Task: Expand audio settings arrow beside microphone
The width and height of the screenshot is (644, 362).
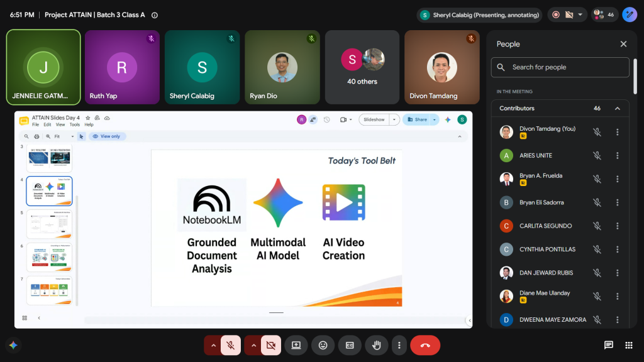Action: [213, 345]
